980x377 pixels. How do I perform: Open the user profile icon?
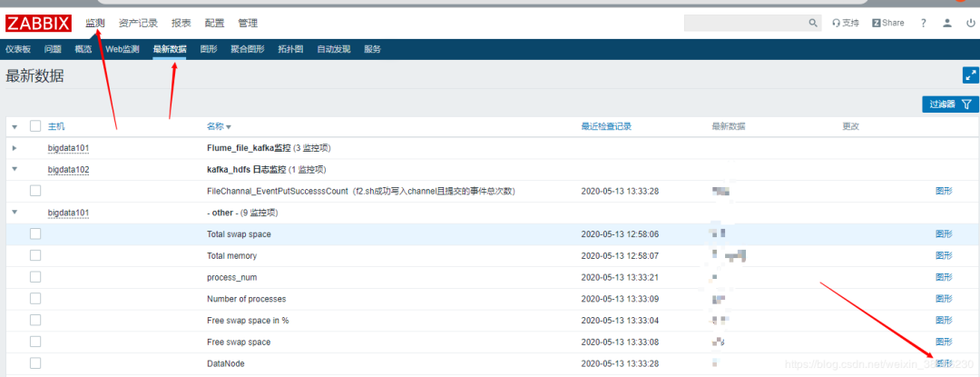coord(947,23)
